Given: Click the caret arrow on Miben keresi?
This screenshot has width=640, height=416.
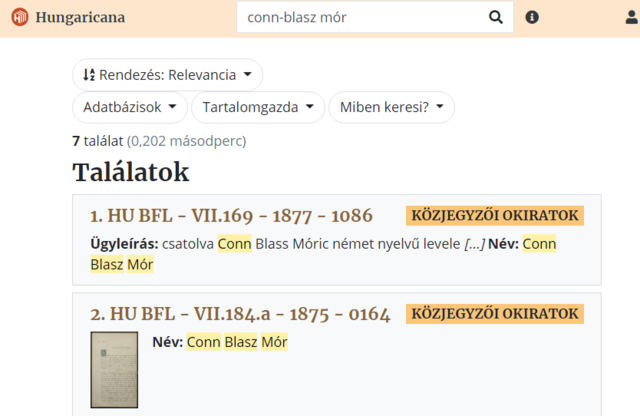Looking at the screenshot, I should point(440,107).
